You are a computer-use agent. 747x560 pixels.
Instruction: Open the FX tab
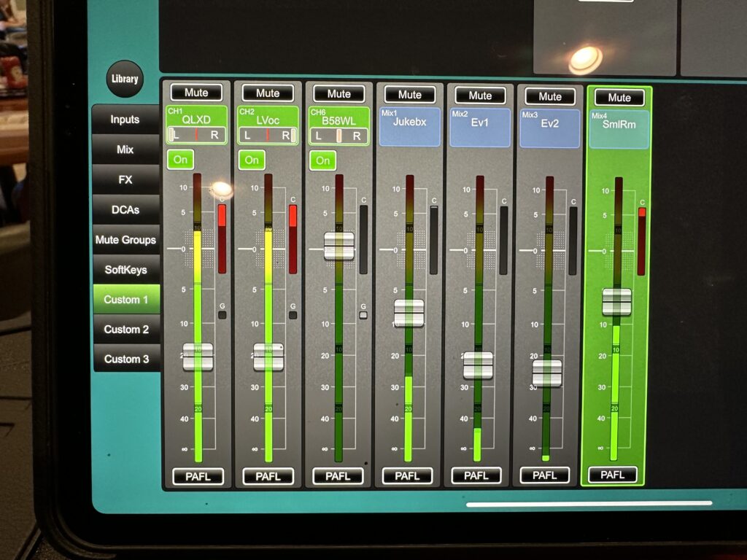[125, 179]
